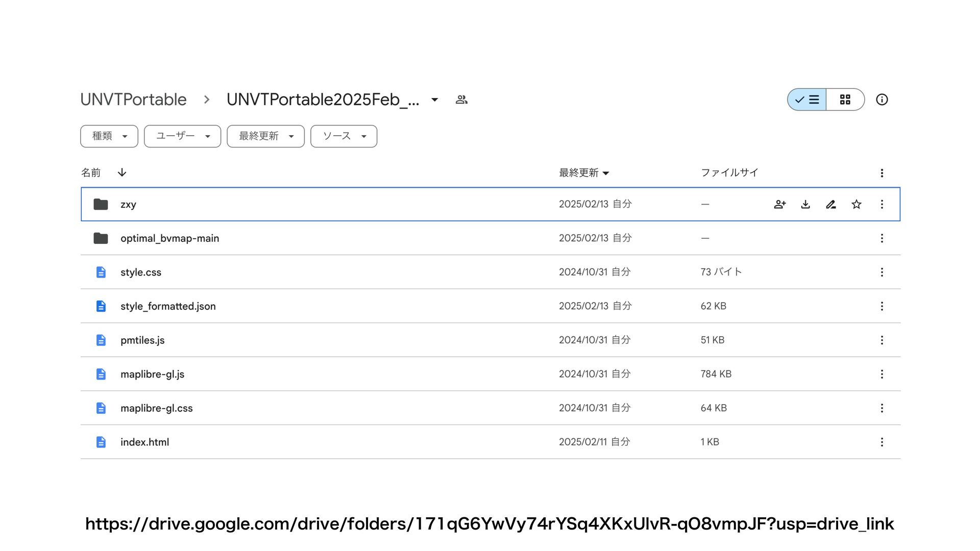Download the zxy folder
The width and height of the screenshot is (980, 551).
[805, 205]
